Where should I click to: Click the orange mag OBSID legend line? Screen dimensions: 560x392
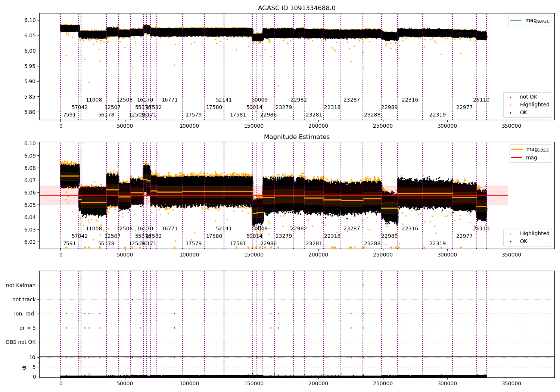pos(517,149)
